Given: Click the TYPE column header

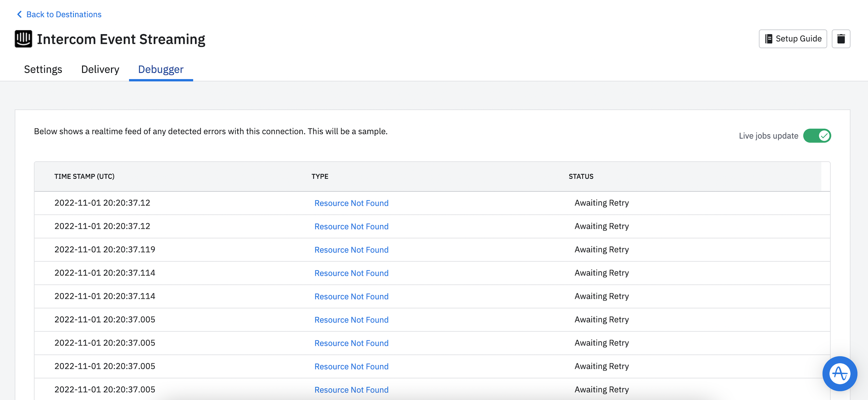Looking at the screenshot, I should [319, 176].
